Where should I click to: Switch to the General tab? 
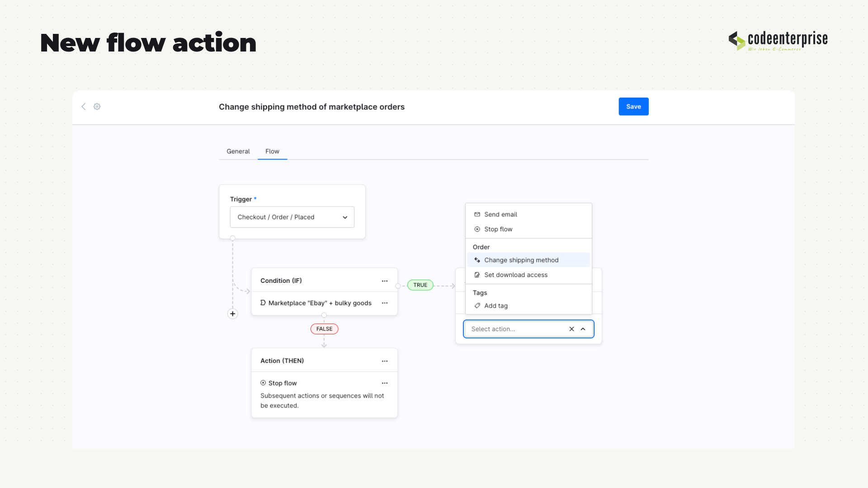[238, 151]
